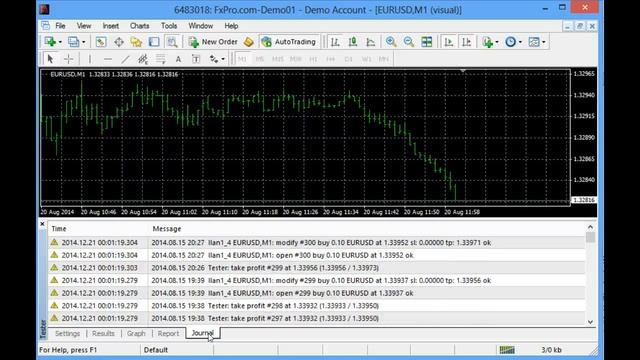Image resolution: width=640 pixels, height=360 pixels.
Task: Select journal row 'take profit #299 at 1.33956'
Action: [316, 268]
